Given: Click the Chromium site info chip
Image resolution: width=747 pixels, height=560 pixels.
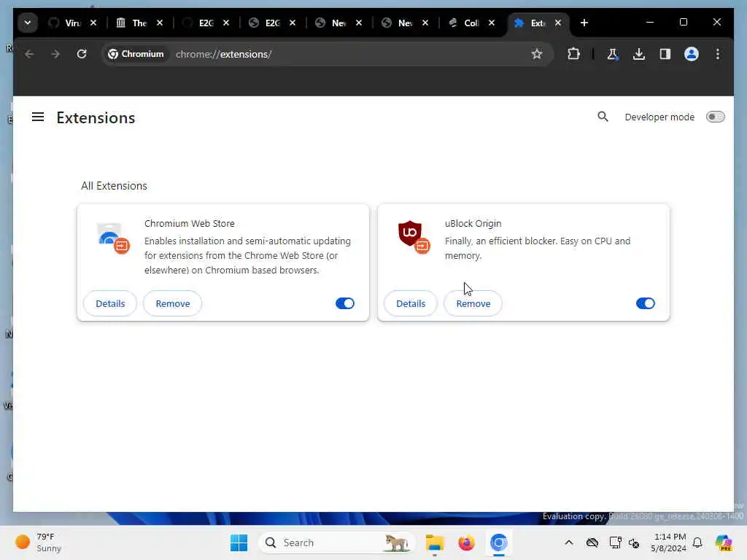Looking at the screenshot, I should [x=136, y=54].
